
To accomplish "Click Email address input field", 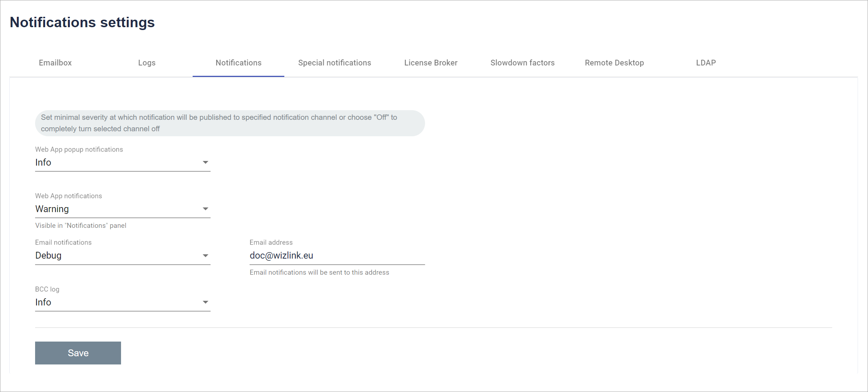I will point(338,255).
